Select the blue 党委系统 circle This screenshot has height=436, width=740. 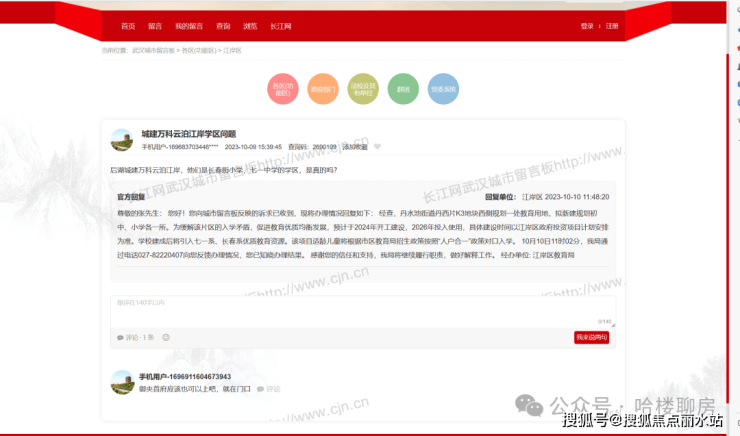pyautogui.click(x=443, y=89)
